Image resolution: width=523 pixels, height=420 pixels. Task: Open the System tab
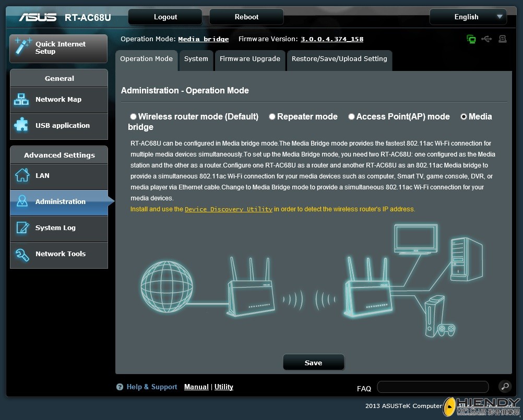click(196, 59)
